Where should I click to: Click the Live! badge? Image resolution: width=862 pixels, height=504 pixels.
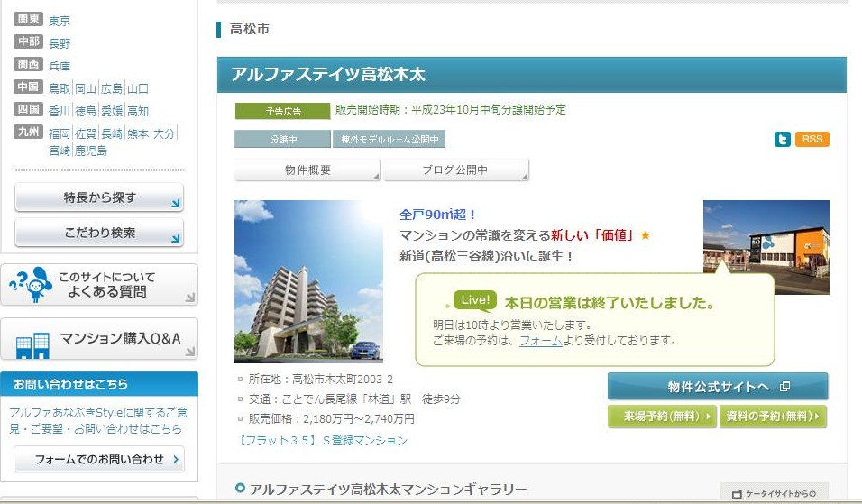[475, 300]
